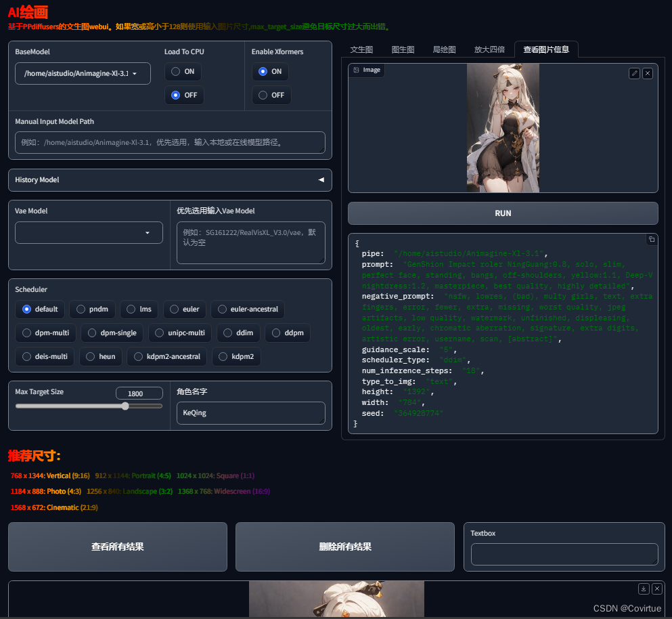This screenshot has height=619, width=672.
Task: Set Enable Xformers to OFF
Action: pyautogui.click(x=271, y=95)
